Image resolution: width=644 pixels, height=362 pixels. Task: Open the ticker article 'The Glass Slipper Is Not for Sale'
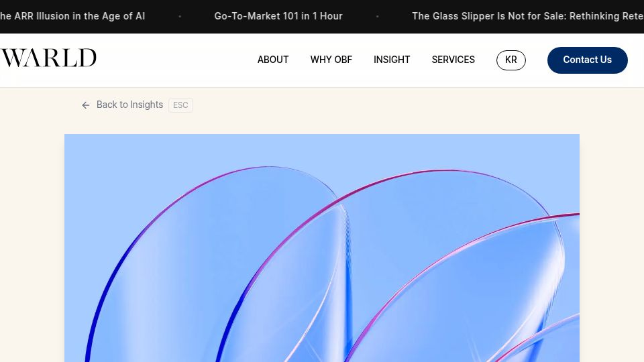coord(528,16)
